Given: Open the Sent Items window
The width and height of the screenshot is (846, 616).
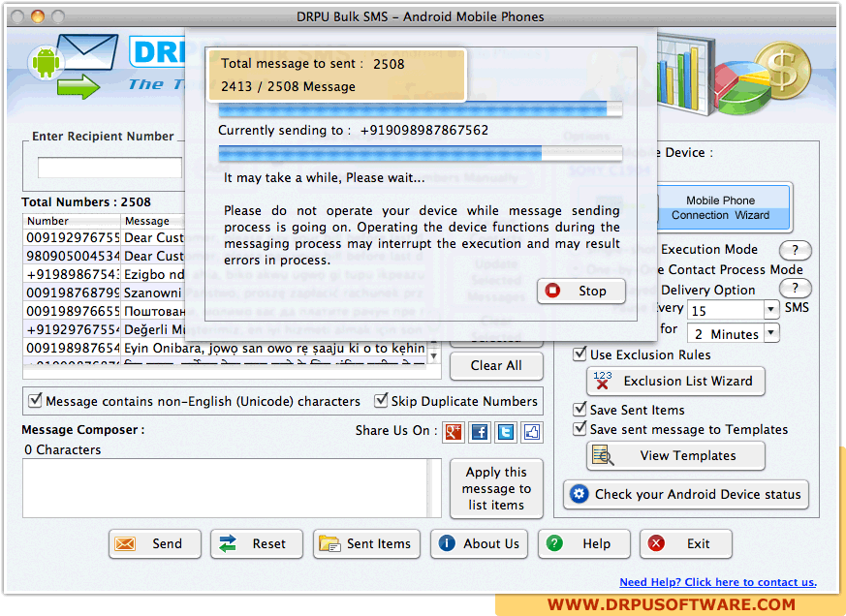Looking at the screenshot, I should pos(366,543).
